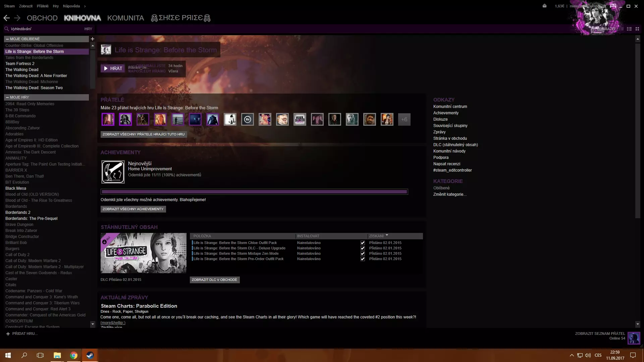
Task: Collapse the MOJE OBLÍBENÉ category
Action: point(7,39)
